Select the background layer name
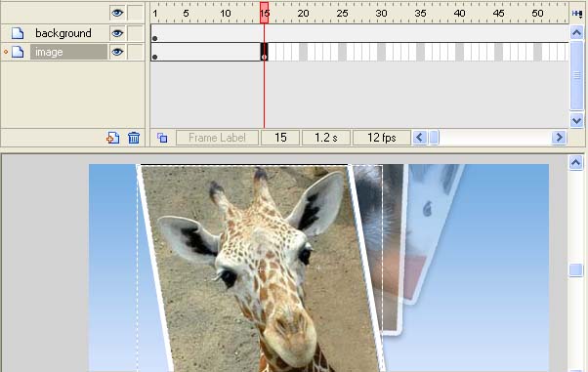This screenshot has width=588, height=372. [63, 33]
